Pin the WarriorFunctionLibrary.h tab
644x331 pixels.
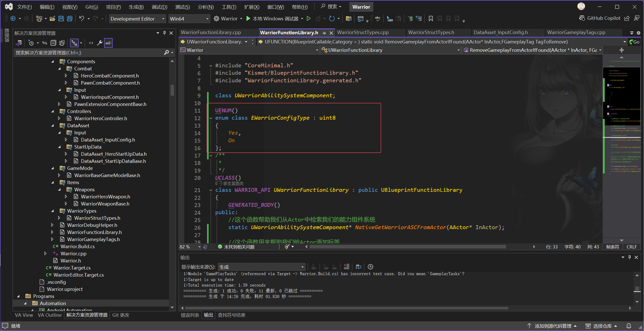point(324,33)
